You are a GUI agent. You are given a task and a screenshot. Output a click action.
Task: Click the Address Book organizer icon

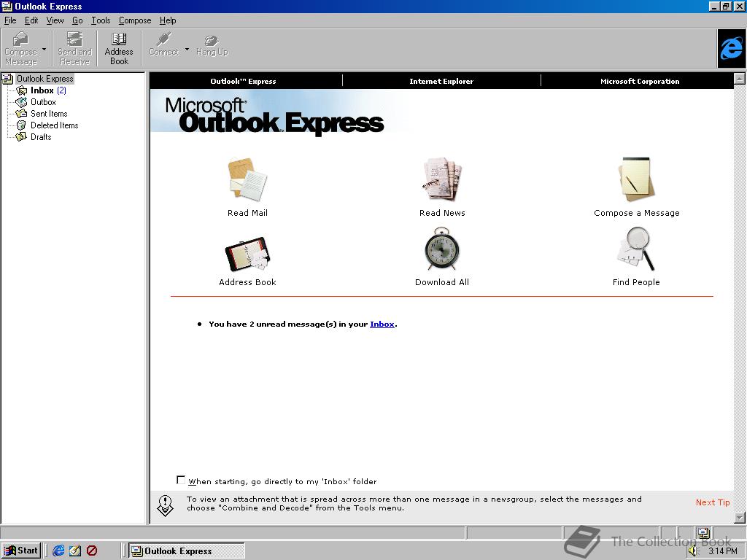pyautogui.click(x=247, y=254)
